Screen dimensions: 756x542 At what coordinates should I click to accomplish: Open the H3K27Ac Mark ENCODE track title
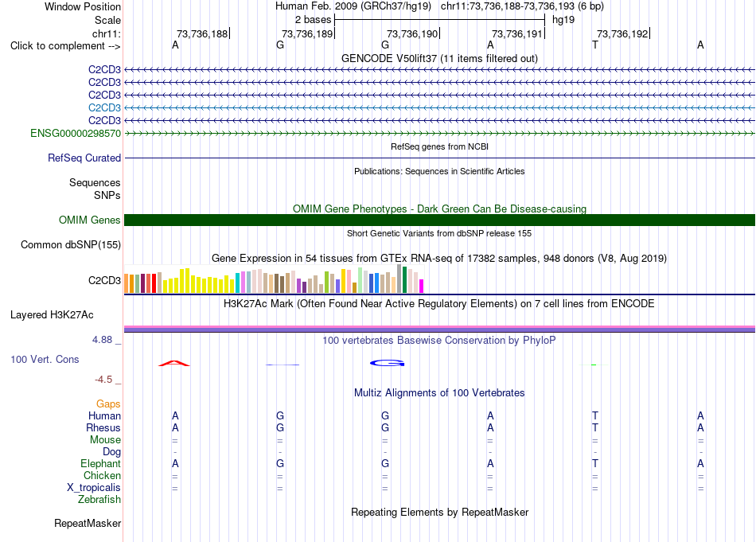pyautogui.click(x=439, y=303)
